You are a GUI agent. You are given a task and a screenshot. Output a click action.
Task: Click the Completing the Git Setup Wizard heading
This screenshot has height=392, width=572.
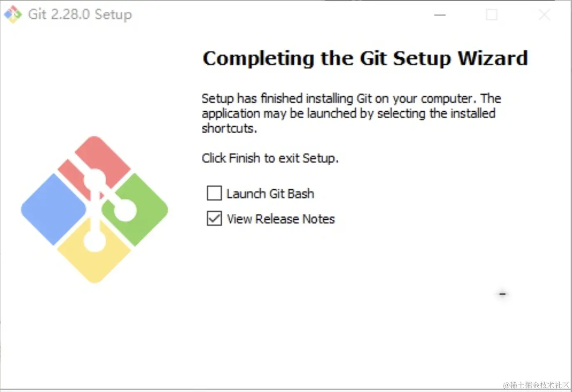365,58
